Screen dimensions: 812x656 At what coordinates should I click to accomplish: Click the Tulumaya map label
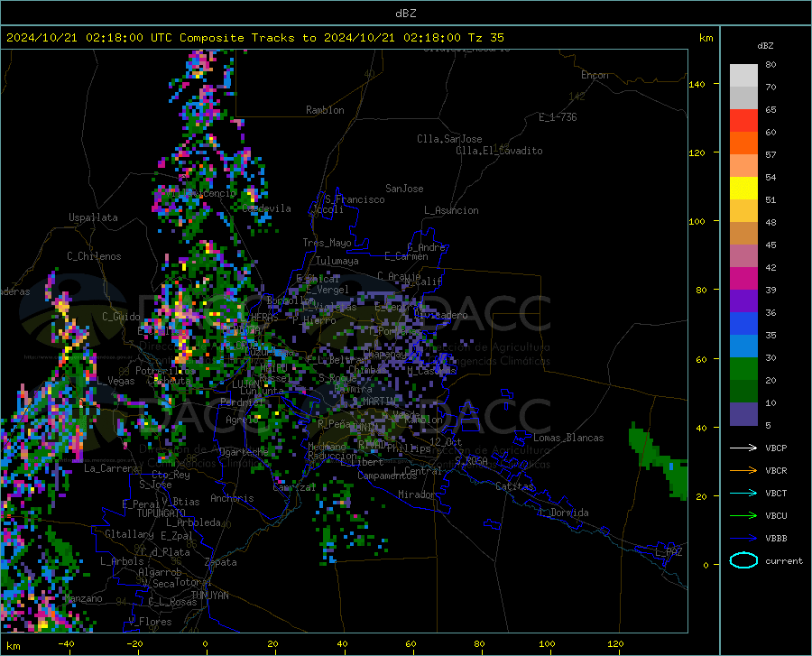pyautogui.click(x=337, y=261)
